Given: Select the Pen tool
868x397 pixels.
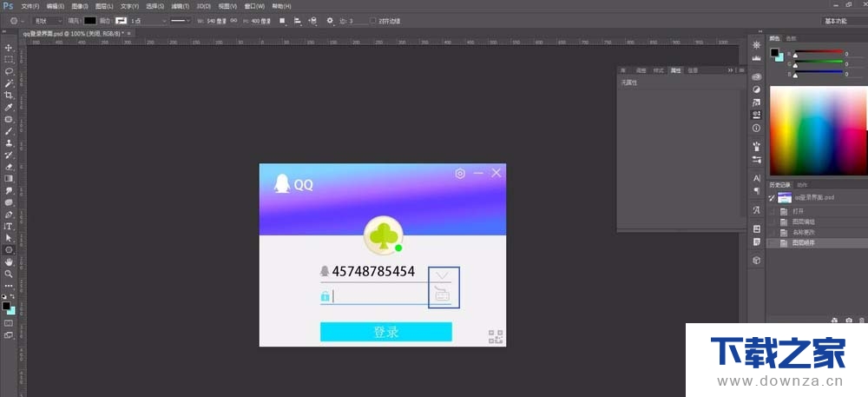Looking at the screenshot, I should (9, 215).
